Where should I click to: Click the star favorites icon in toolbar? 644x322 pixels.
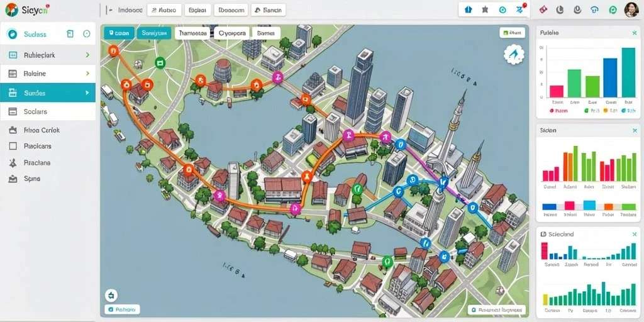click(x=485, y=9)
